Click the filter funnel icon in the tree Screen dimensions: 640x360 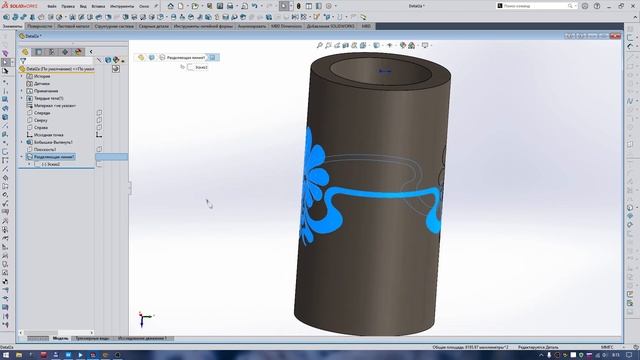(23, 61)
